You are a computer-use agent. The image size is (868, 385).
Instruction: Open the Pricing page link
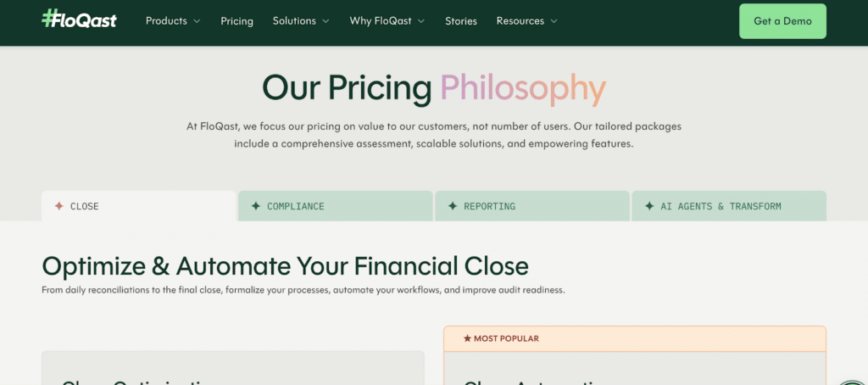pos(236,20)
